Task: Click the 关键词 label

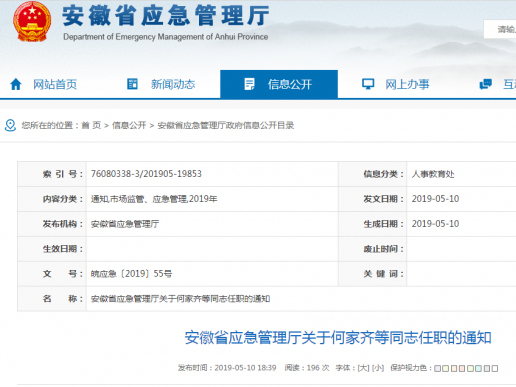Action: point(384,274)
